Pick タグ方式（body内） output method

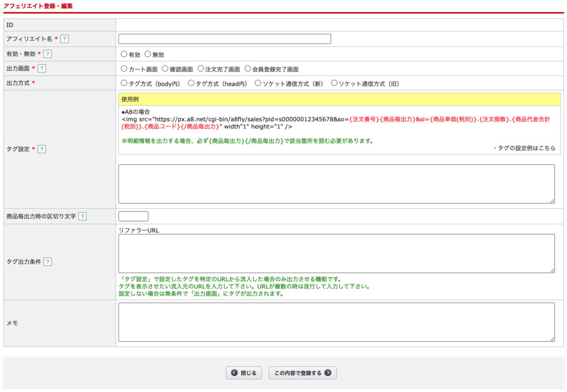(124, 83)
